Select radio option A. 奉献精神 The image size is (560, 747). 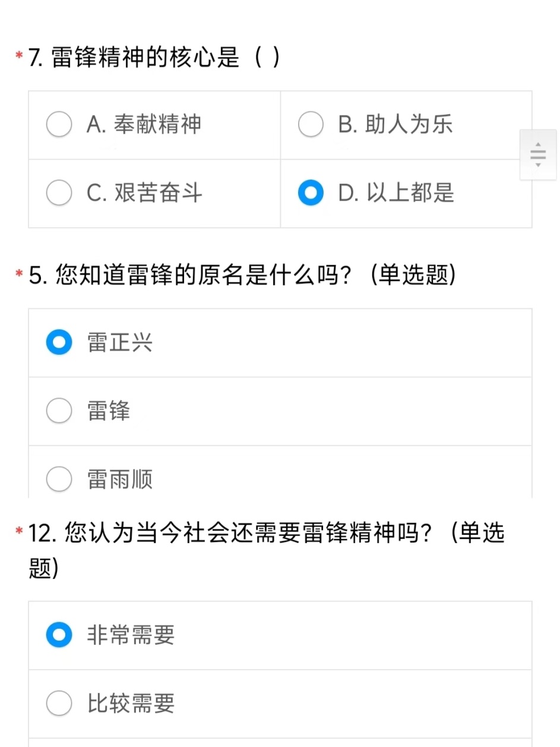[x=59, y=125]
